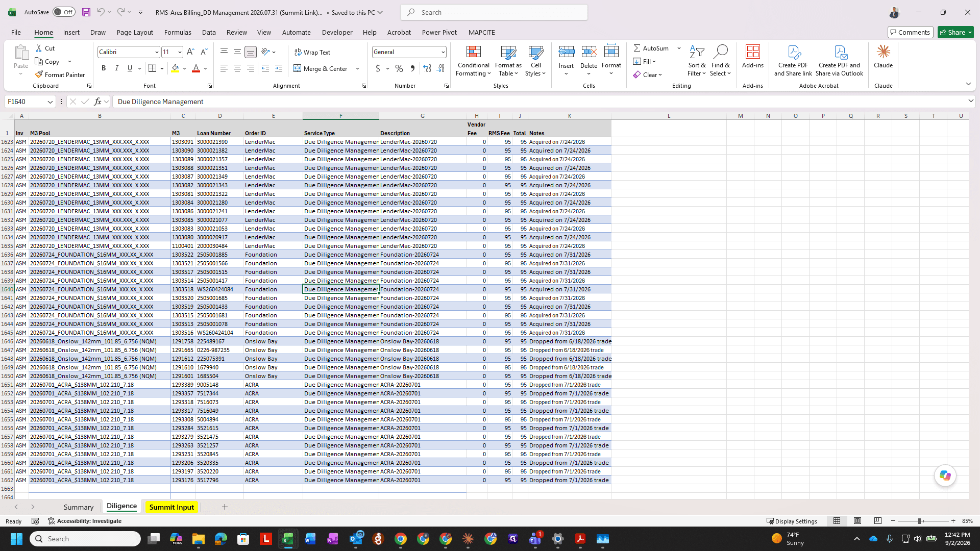Click the Delete cells icon
Screen dimensions: 980x551
tap(589, 52)
